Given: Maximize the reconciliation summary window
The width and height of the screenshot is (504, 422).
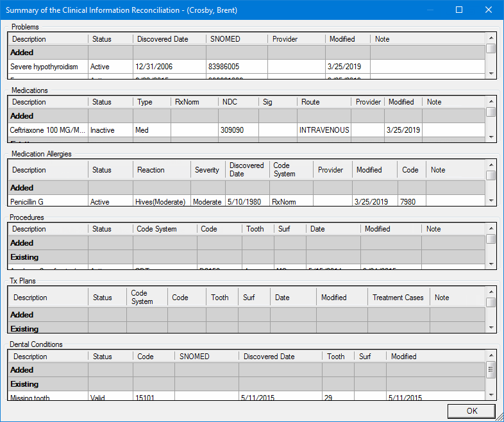Looking at the screenshot, I should click(459, 10).
